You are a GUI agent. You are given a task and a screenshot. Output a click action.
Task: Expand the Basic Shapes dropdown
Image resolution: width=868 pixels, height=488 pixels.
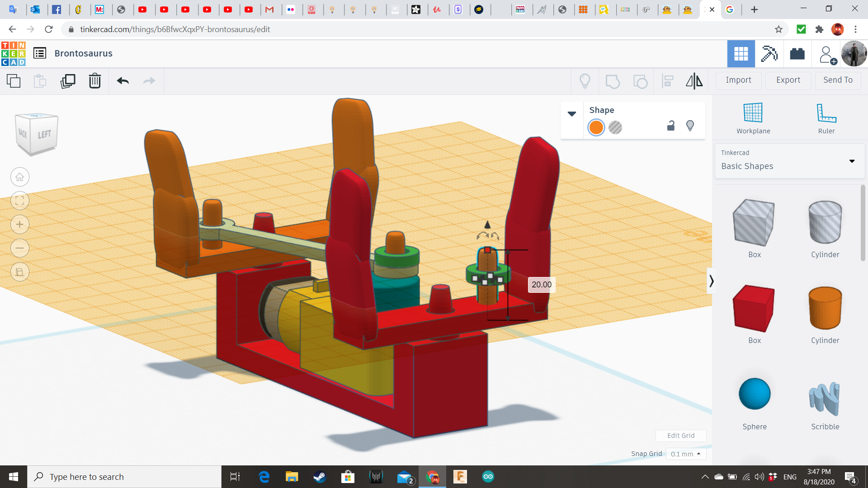point(852,161)
